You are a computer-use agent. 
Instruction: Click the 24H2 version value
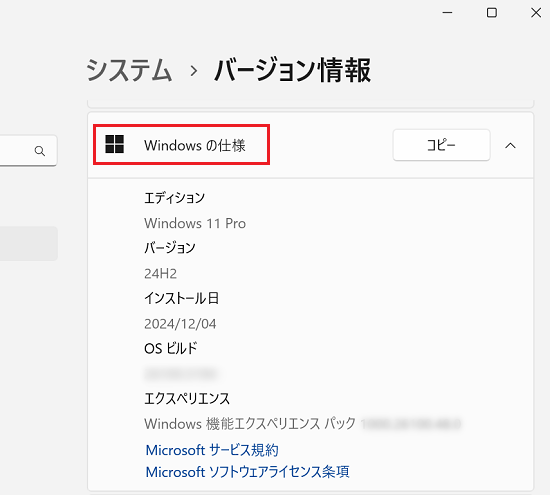(160, 273)
